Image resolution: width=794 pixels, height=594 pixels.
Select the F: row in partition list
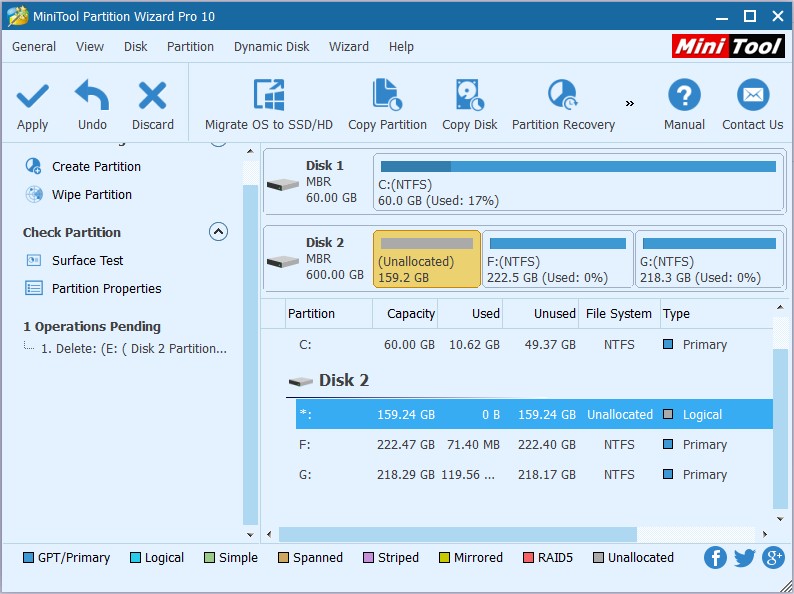[534, 445]
